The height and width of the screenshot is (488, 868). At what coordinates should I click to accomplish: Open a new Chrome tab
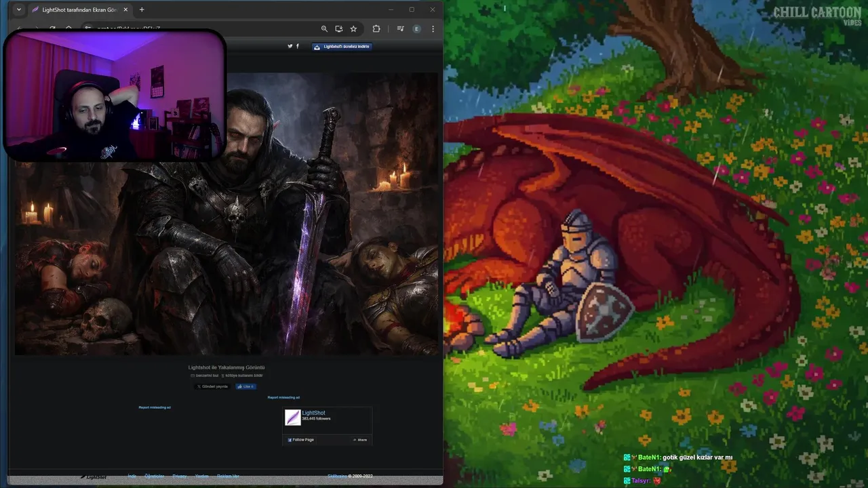pos(142,9)
